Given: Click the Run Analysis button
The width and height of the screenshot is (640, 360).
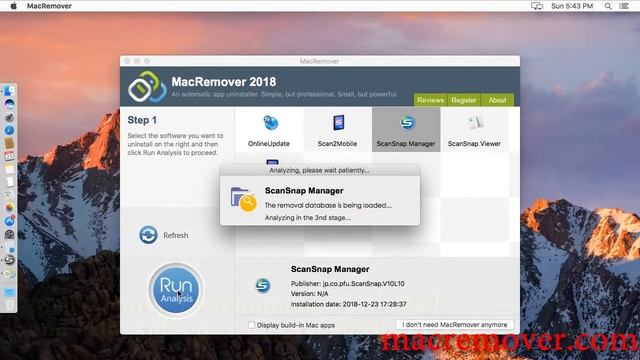Looking at the screenshot, I should (x=176, y=290).
